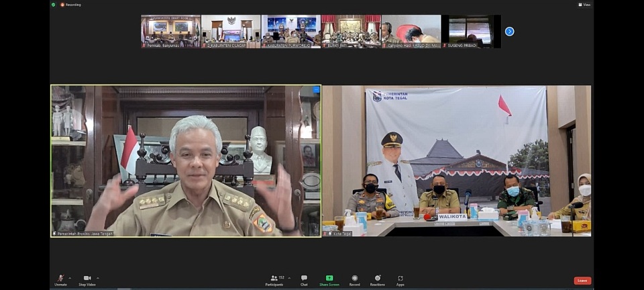
Task: Click the Pemerintah Provinsi Jawa Tengah name label
Action: pyautogui.click(x=83, y=234)
